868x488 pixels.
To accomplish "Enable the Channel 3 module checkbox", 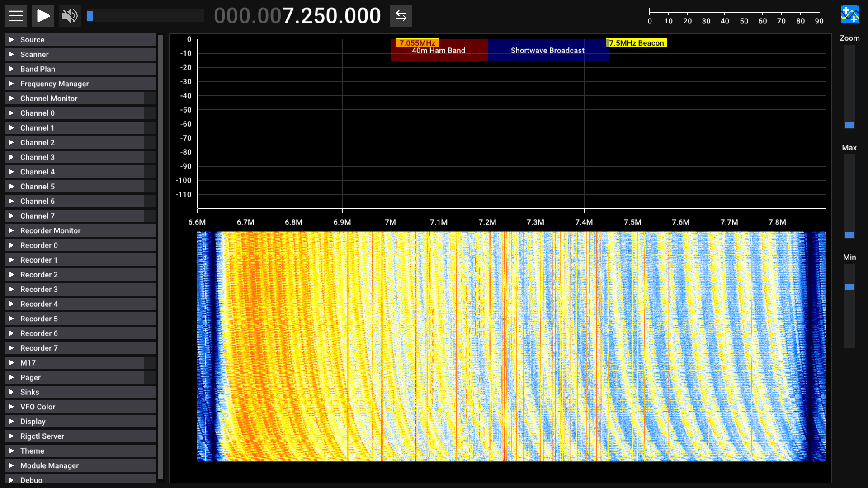I will click(x=150, y=157).
